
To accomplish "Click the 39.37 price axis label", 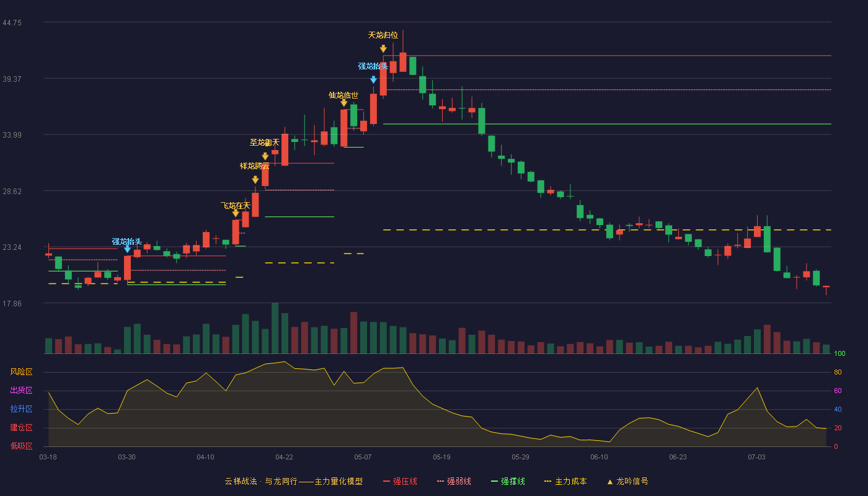I will coord(12,79).
